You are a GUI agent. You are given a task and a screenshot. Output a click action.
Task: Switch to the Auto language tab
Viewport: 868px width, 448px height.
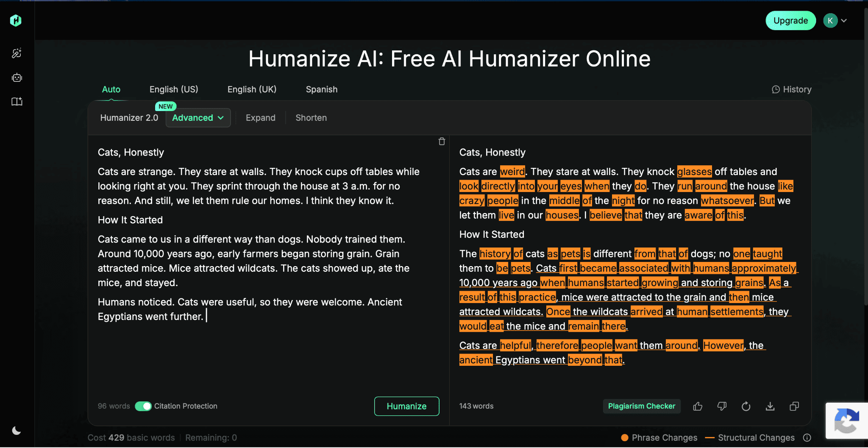(x=111, y=89)
